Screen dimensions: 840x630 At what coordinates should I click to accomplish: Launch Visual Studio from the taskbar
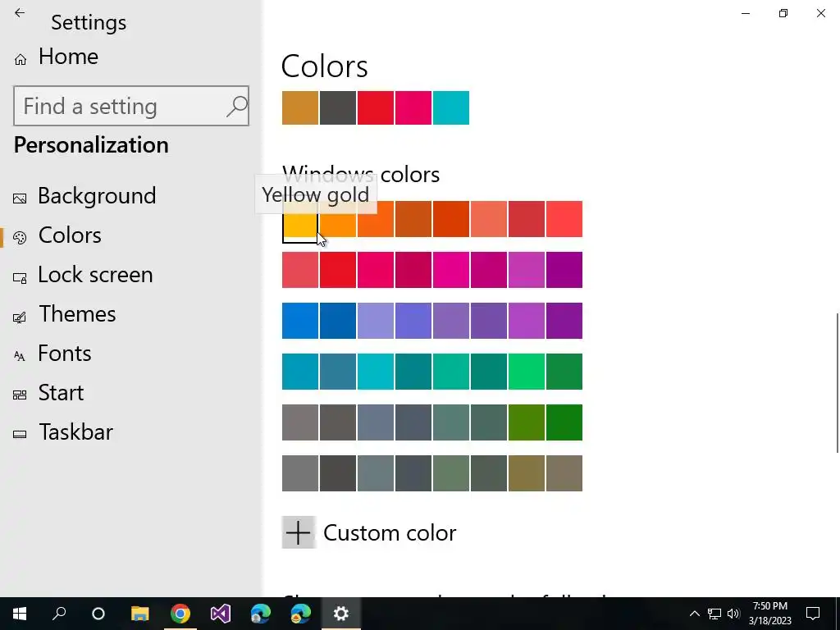point(221,614)
